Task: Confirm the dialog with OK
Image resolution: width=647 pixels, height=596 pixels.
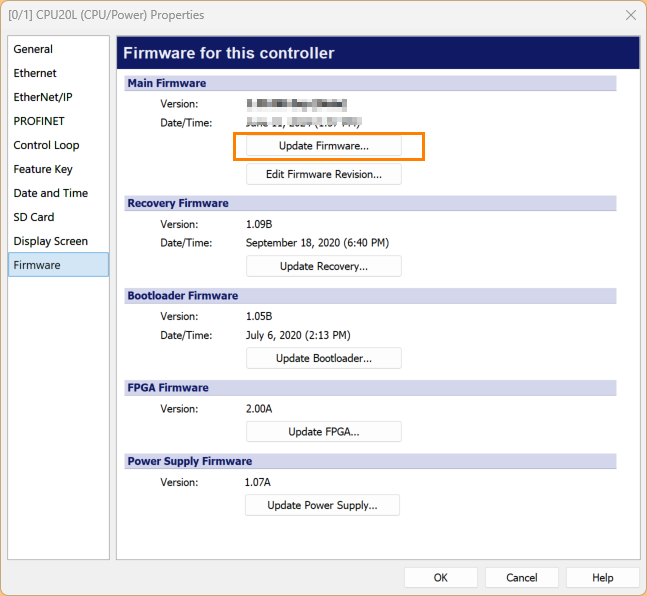Action: point(441,578)
